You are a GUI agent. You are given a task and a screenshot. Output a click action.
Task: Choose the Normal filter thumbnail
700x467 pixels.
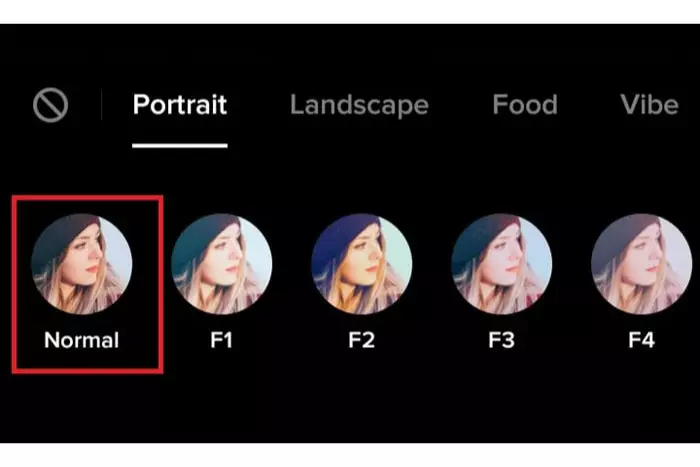click(x=82, y=264)
